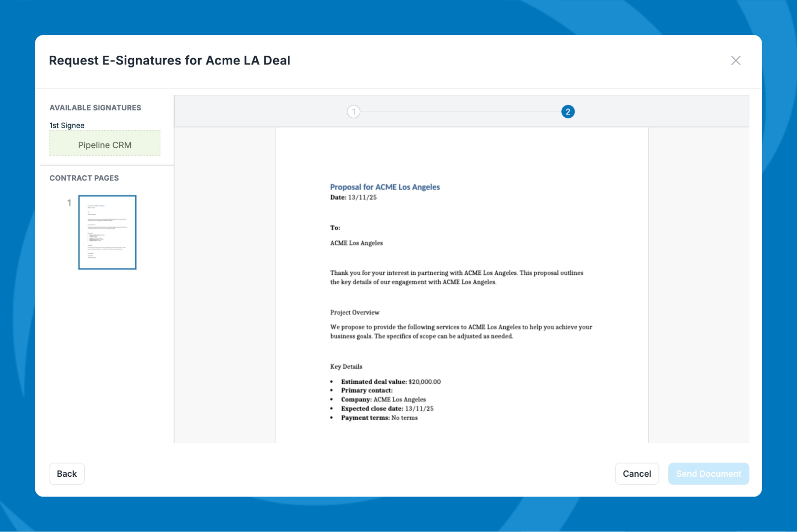Viewport: 797px width, 532px height.
Task: Click the page number 1 beside the thumbnail
Action: pos(69,202)
